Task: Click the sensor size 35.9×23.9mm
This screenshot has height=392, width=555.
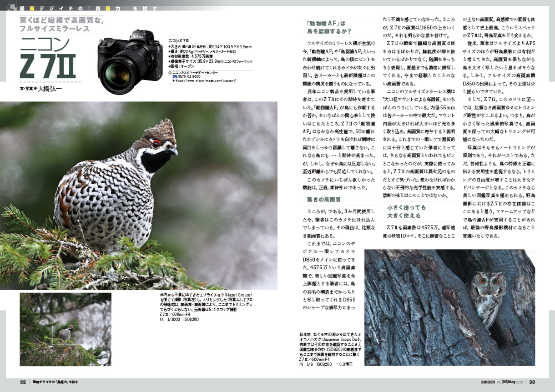Action: tap(210, 61)
